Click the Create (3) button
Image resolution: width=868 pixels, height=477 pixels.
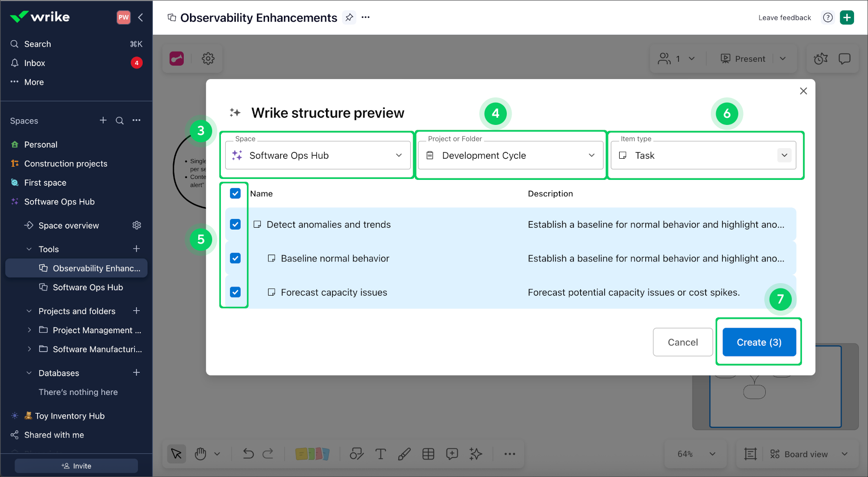click(759, 342)
